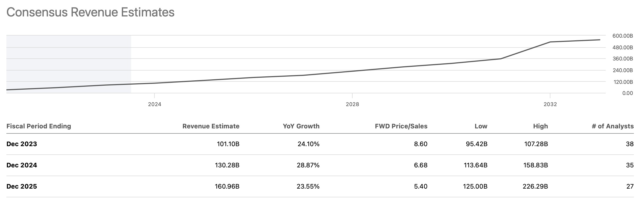The height and width of the screenshot is (200, 644).
Task: Click the 226.29B high estimate cell
Action: tap(535, 186)
